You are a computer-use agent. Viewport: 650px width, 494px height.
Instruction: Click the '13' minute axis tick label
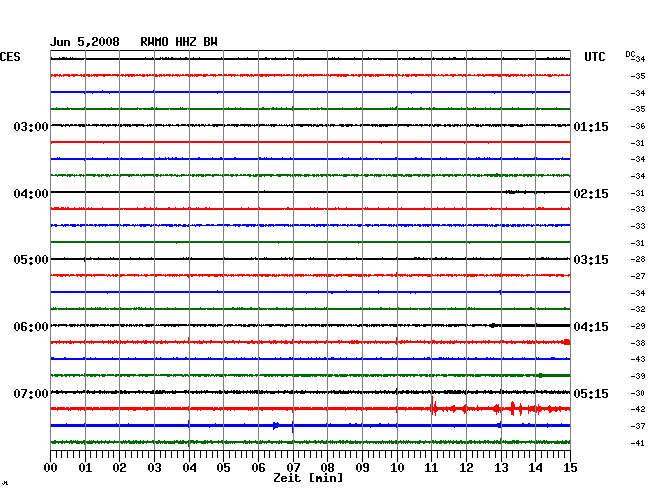point(501,468)
